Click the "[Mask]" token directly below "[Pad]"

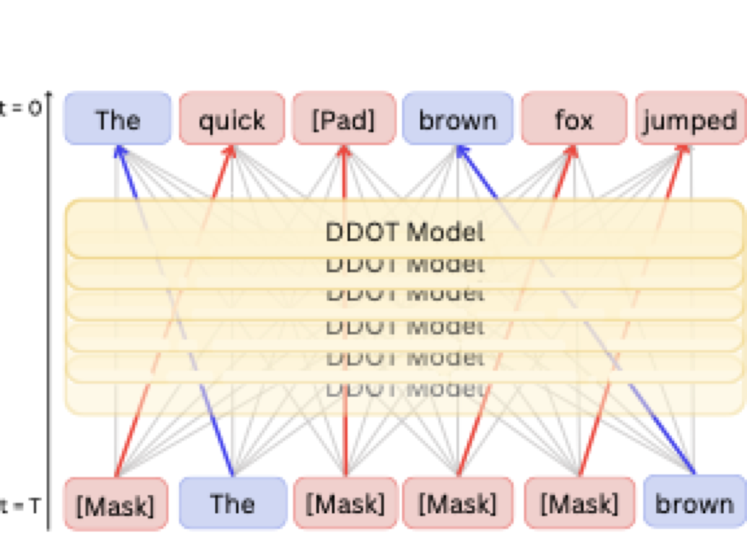(345, 504)
